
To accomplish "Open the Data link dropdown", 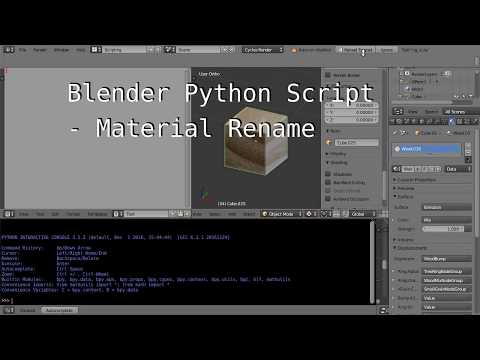I will [x=458, y=169].
